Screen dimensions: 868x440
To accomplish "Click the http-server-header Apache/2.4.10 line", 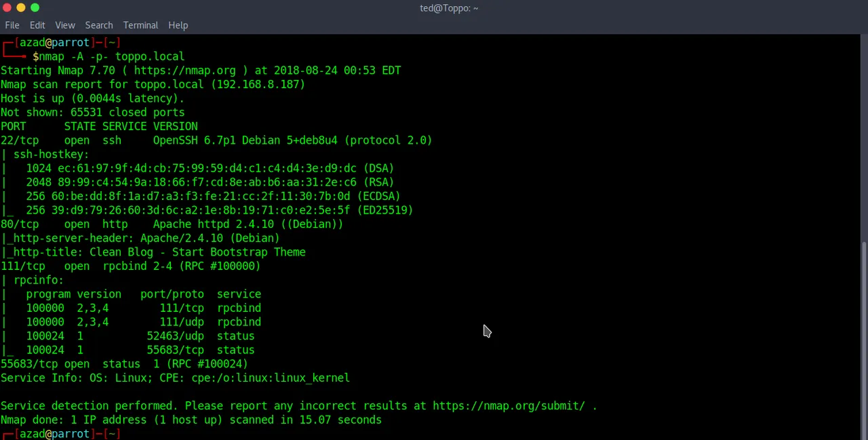I will [x=140, y=239].
